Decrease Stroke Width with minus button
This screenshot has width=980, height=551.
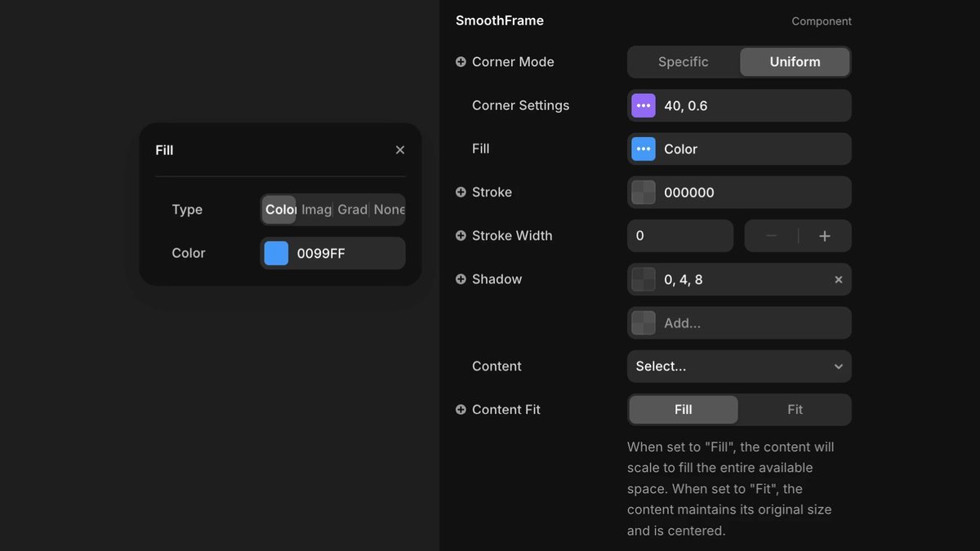click(771, 236)
